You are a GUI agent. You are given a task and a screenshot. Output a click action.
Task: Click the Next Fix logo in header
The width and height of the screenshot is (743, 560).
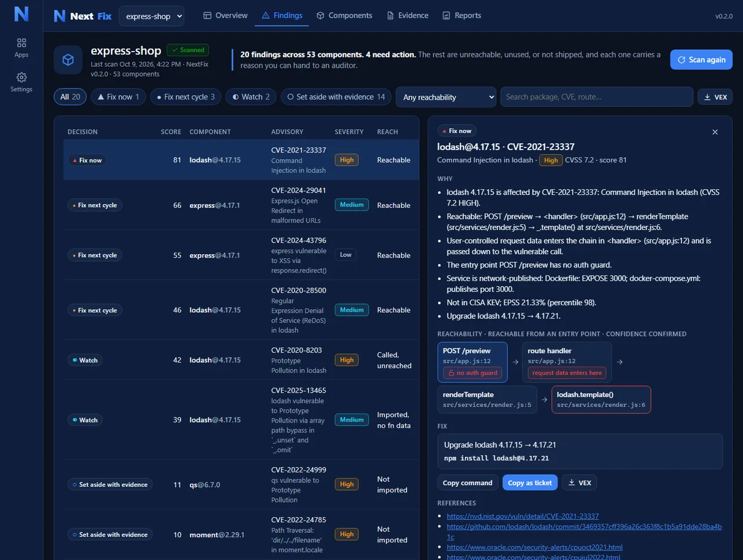tap(82, 16)
